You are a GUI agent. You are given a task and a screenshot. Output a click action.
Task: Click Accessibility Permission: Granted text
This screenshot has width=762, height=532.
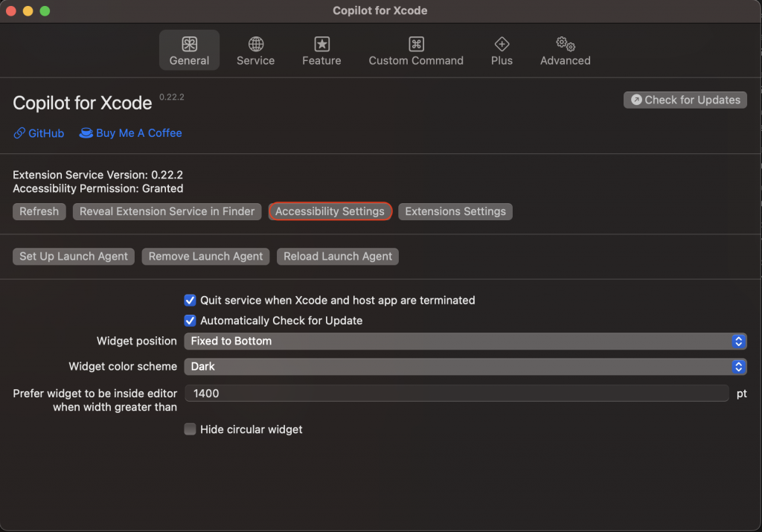tap(97, 188)
